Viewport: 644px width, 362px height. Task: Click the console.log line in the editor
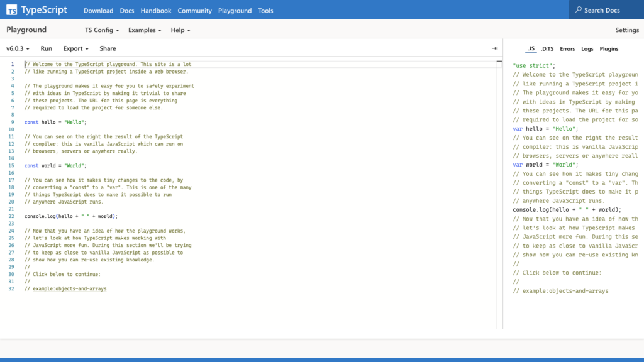(x=71, y=216)
